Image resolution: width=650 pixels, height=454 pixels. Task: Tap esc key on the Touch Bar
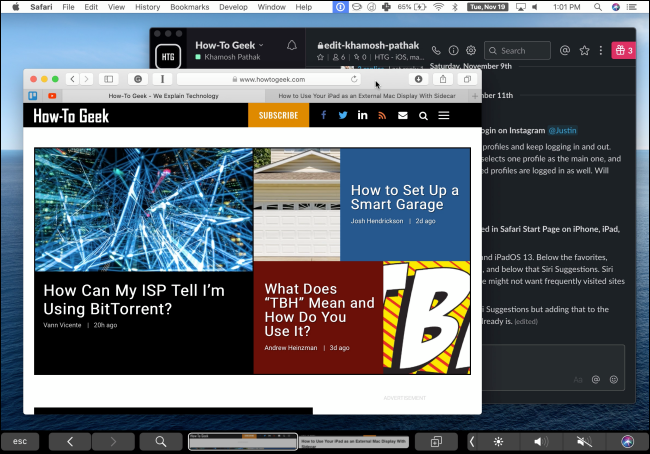20,441
